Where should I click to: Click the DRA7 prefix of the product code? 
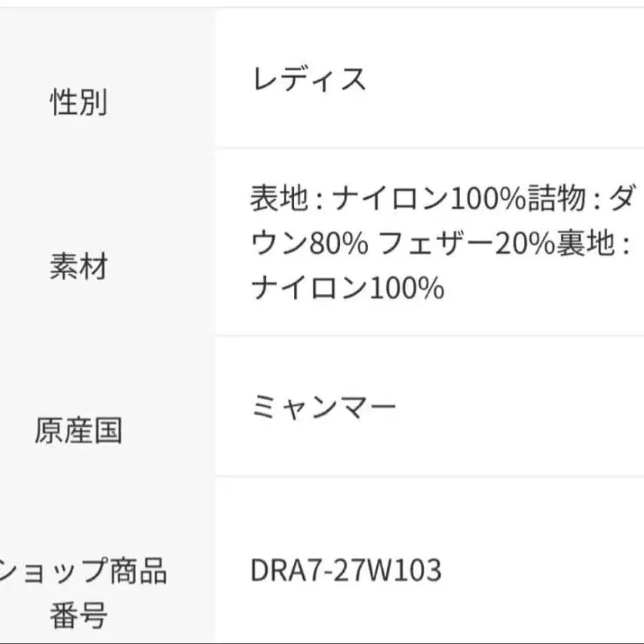(281, 570)
